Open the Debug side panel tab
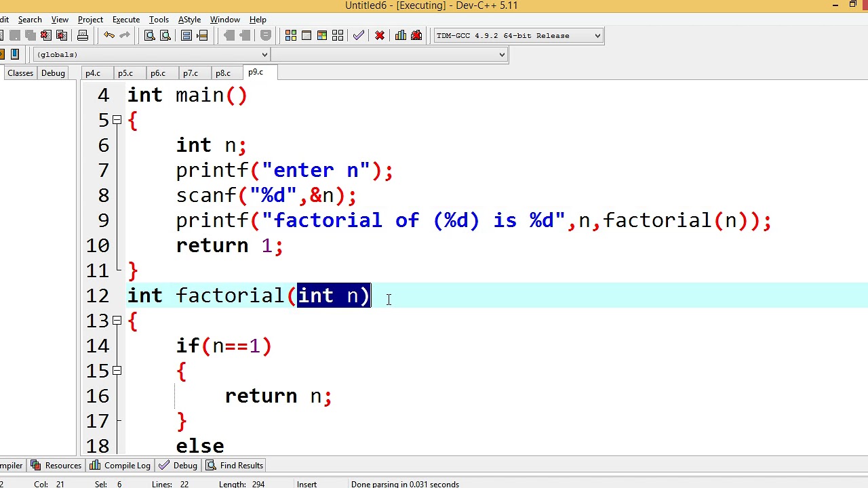 (53, 73)
